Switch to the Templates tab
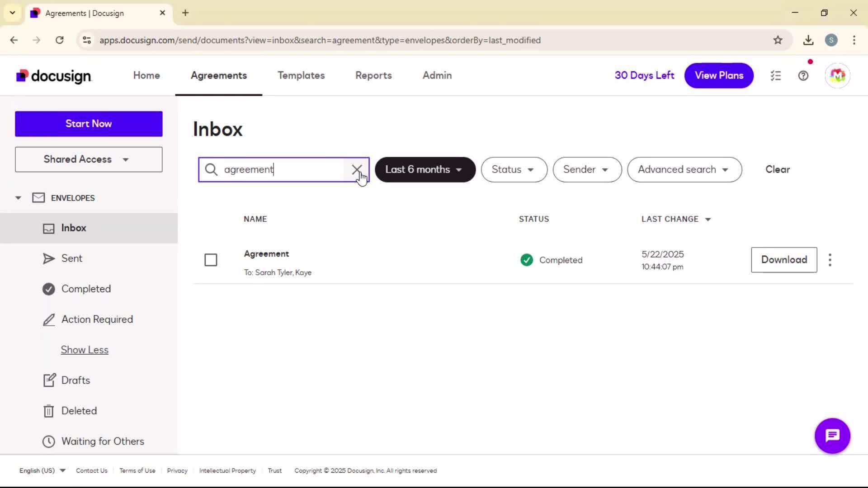 click(x=301, y=75)
